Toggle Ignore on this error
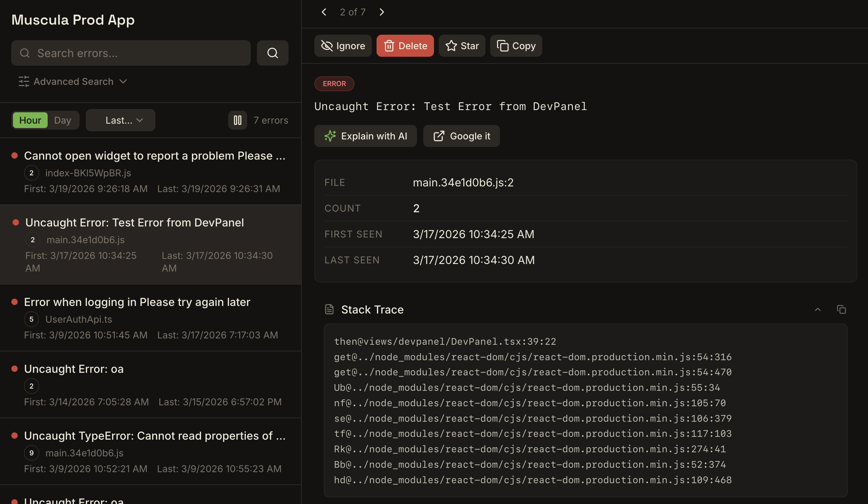 point(343,45)
